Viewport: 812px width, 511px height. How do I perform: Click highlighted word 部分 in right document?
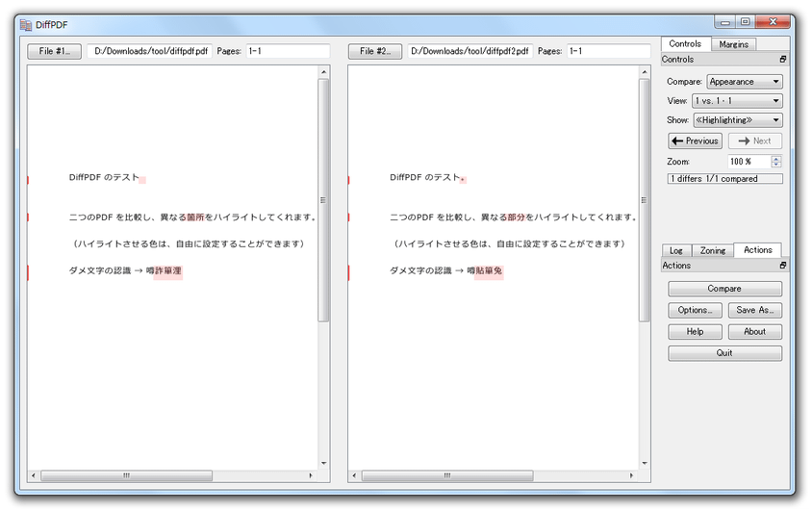[517, 217]
